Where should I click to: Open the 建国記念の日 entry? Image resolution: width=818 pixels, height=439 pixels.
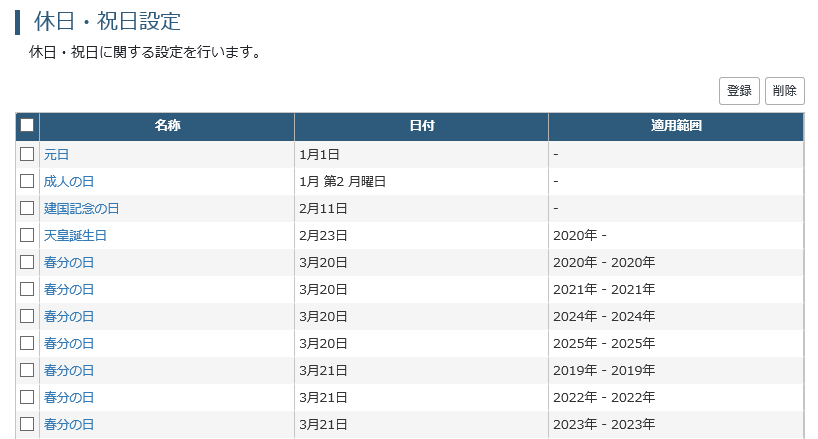(x=81, y=209)
